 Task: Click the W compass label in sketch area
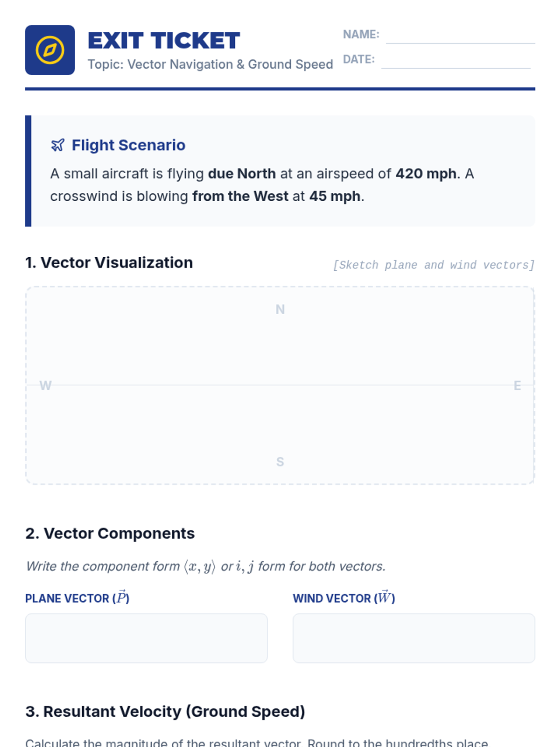45,386
